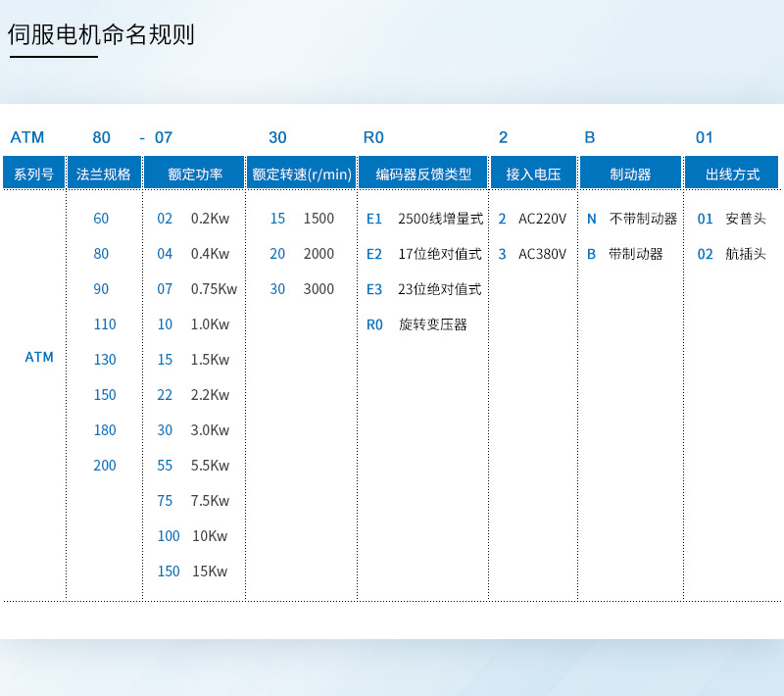Click the 15Kw rated power entry
Screen dimensions: 784x696
(x=210, y=572)
